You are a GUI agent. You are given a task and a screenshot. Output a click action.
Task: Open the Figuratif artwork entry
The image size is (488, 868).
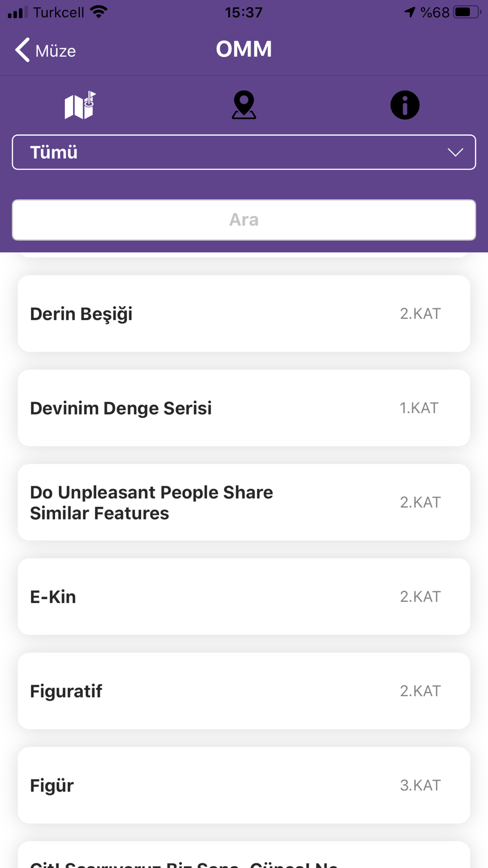coord(244,691)
